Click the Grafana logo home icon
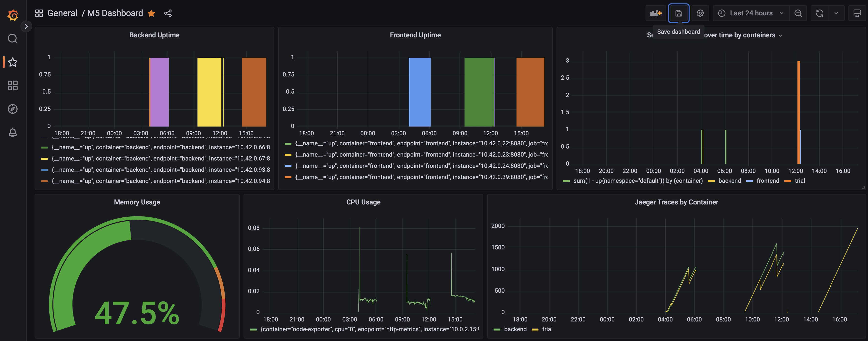Image resolution: width=868 pixels, height=341 pixels. 13,15
